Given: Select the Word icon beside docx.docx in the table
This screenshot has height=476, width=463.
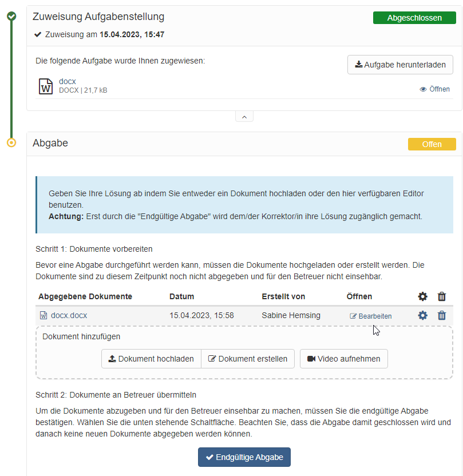Looking at the screenshot, I should (44, 315).
